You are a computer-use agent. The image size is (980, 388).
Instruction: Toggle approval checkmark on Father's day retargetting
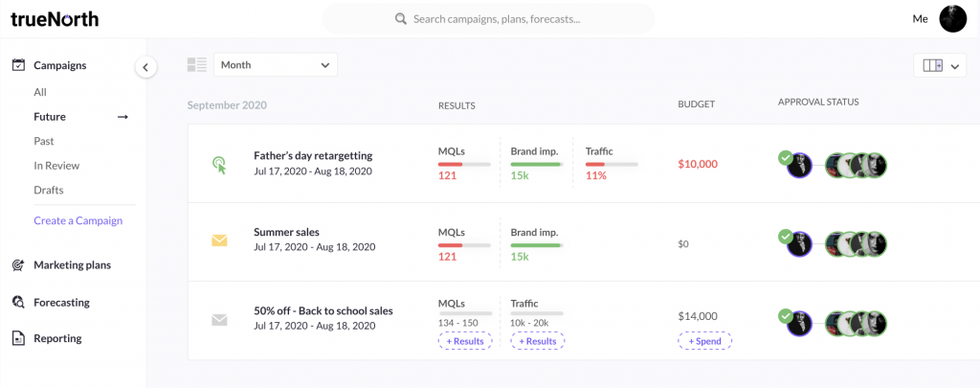786,157
